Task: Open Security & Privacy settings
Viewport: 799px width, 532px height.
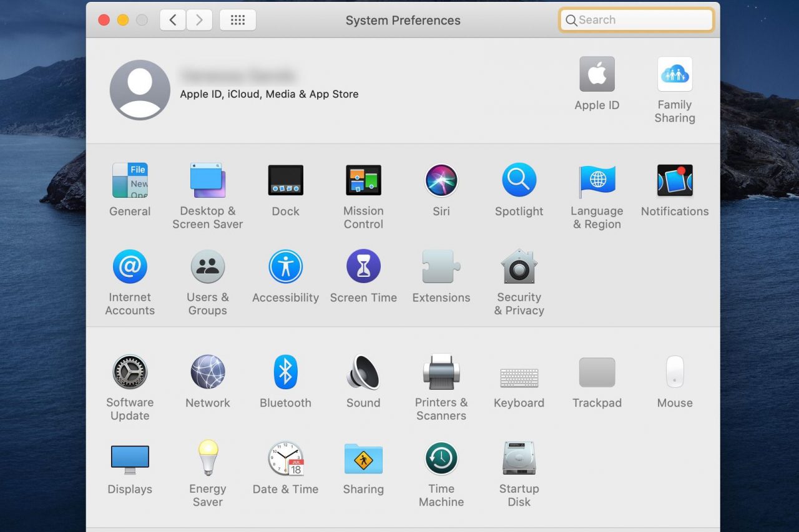Action: [519, 267]
